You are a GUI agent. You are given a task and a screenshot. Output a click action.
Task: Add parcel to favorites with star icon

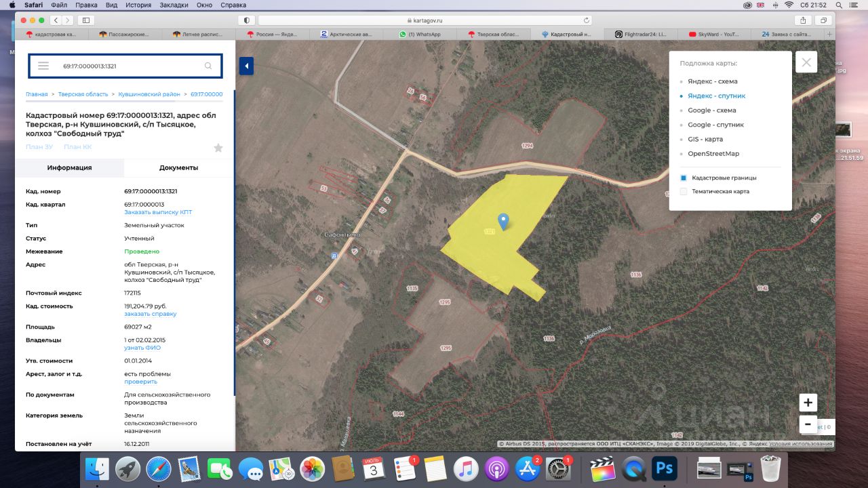tap(218, 148)
